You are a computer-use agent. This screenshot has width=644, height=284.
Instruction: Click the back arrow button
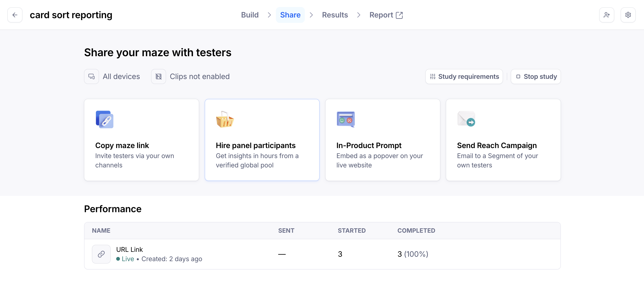click(15, 15)
